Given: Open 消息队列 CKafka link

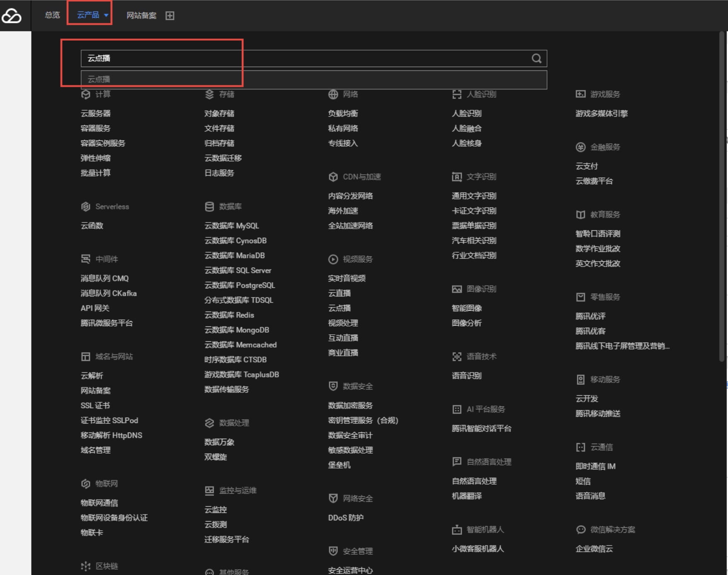Looking at the screenshot, I should [x=108, y=293].
